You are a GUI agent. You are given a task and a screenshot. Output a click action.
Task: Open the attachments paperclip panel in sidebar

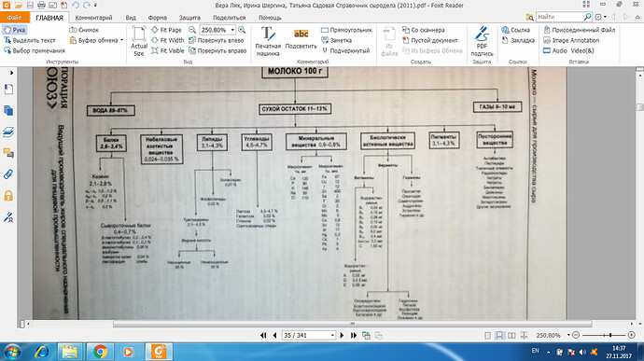point(8,174)
